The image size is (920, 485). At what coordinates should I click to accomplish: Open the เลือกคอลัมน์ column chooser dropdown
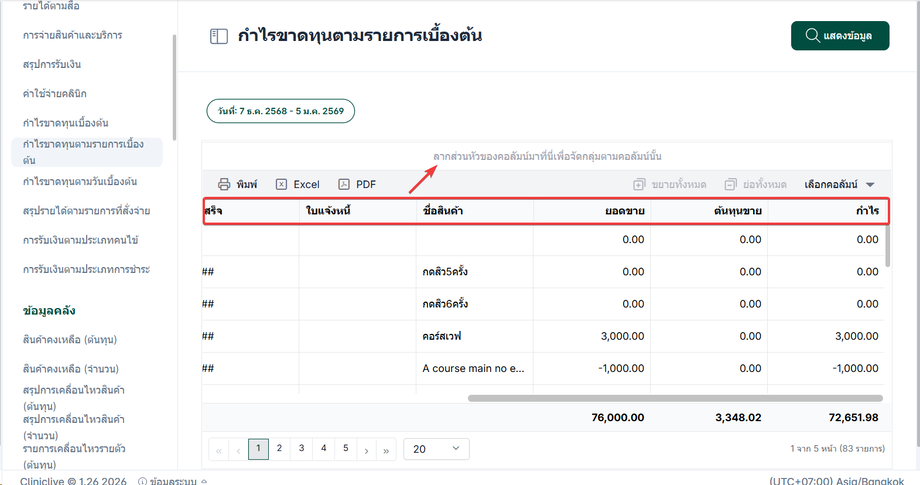840,185
